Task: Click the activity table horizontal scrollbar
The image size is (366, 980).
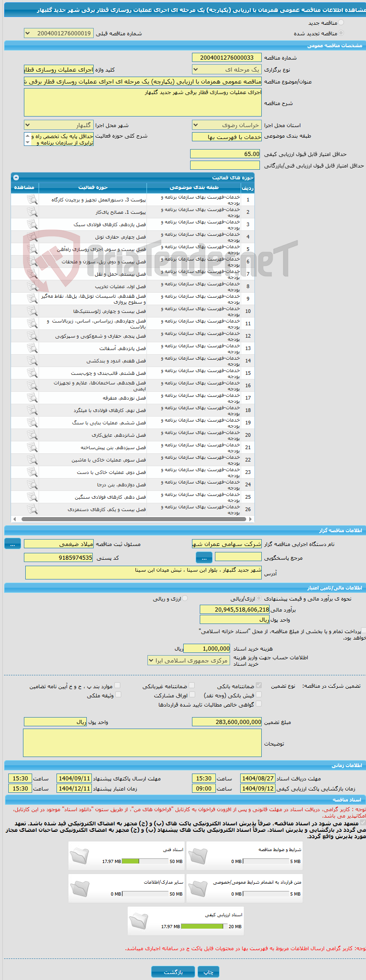Action: 133,519
